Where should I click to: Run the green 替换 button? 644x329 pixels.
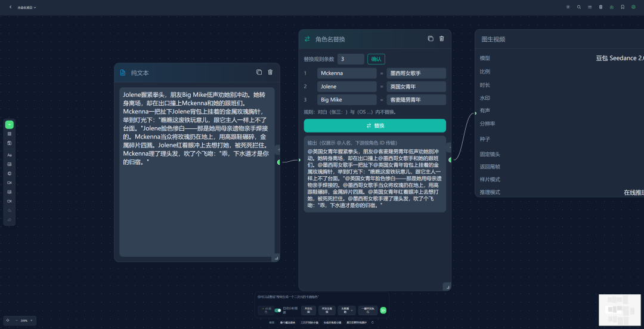(x=375, y=126)
